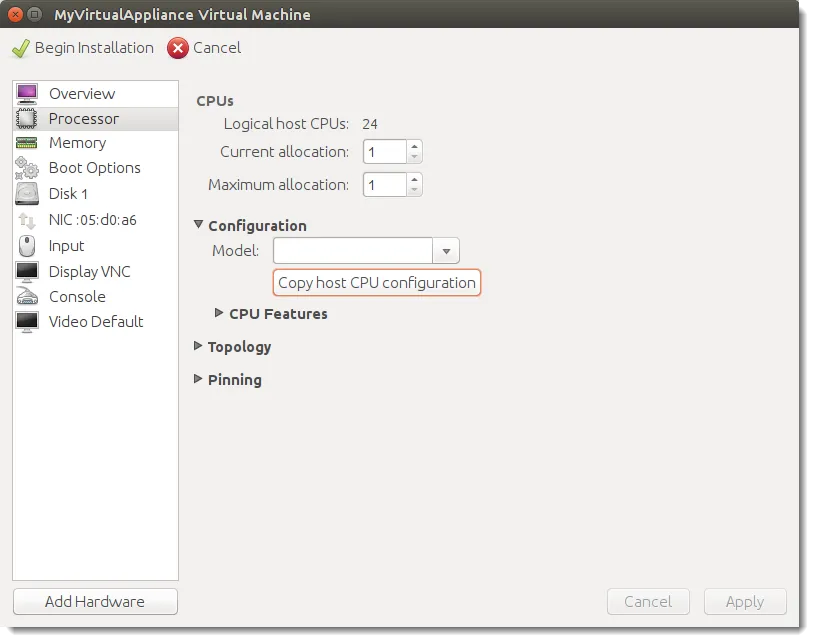The height and width of the screenshot is (642, 814).
Task: Expand the Topology section
Action: click(198, 346)
